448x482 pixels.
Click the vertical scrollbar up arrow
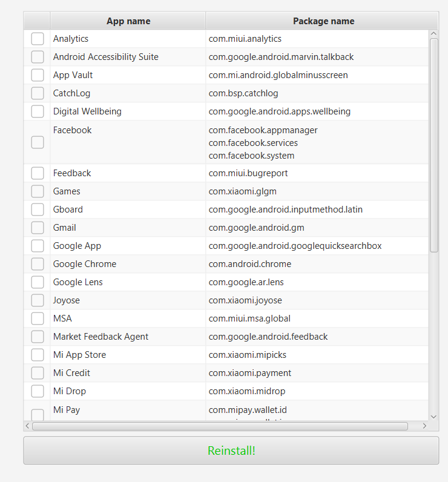pyautogui.click(x=433, y=33)
